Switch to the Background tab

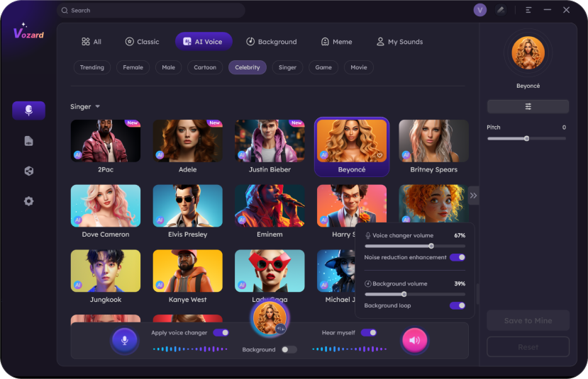(271, 42)
